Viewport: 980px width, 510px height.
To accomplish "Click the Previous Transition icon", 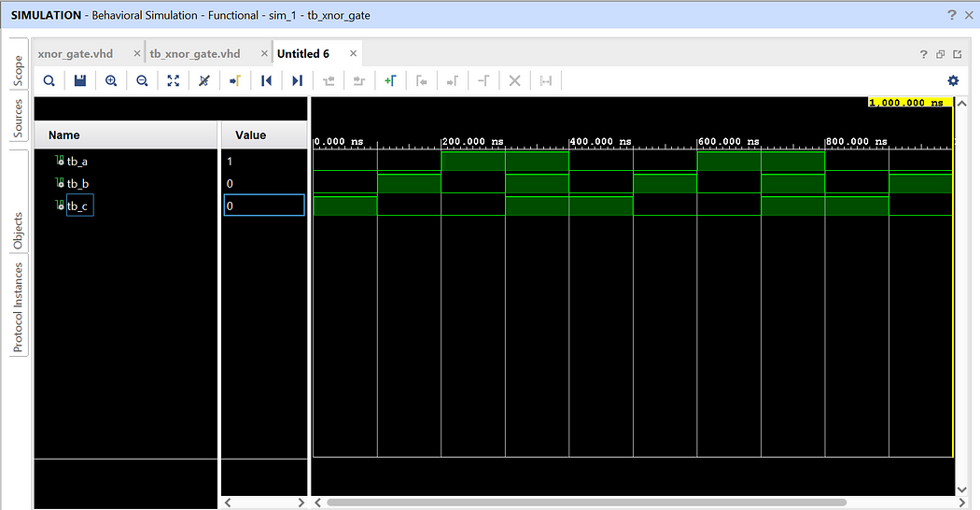I will point(329,80).
